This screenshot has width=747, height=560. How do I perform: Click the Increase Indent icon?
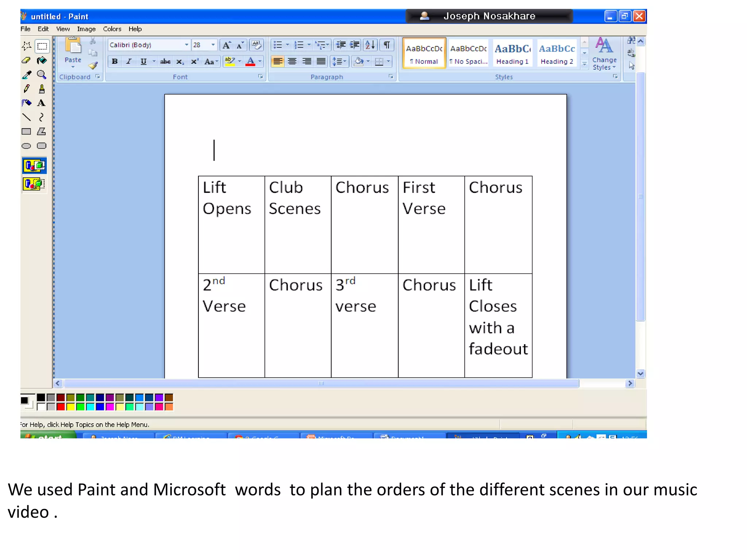pyautogui.click(x=355, y=45)
